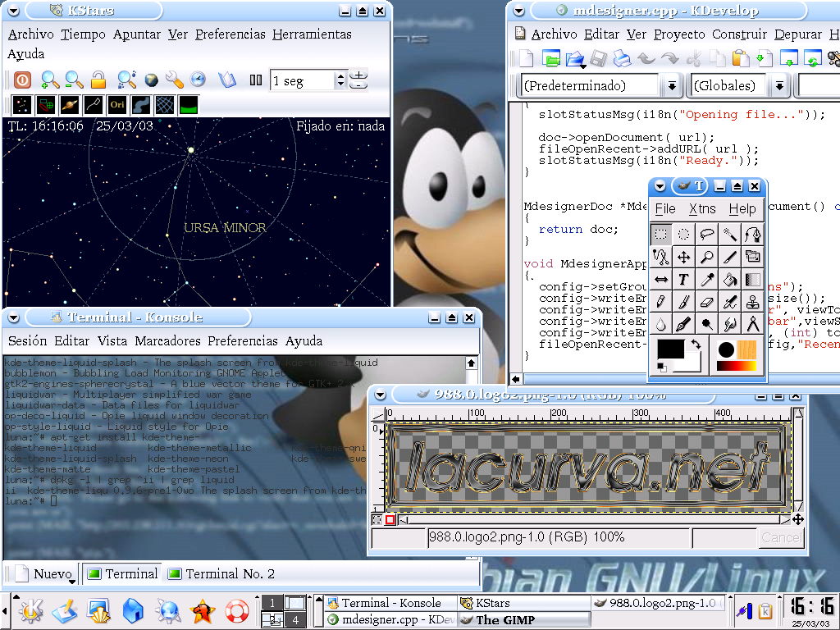Choose the Magnify tool in GIMP toolbox
Image resolution: width=840 pixels, height=630 pixels.
(x=707, y=257)
